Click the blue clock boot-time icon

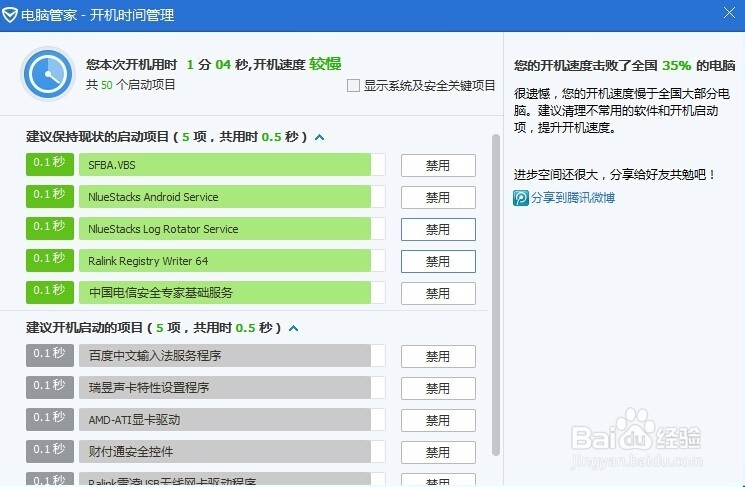click(48, 74)
